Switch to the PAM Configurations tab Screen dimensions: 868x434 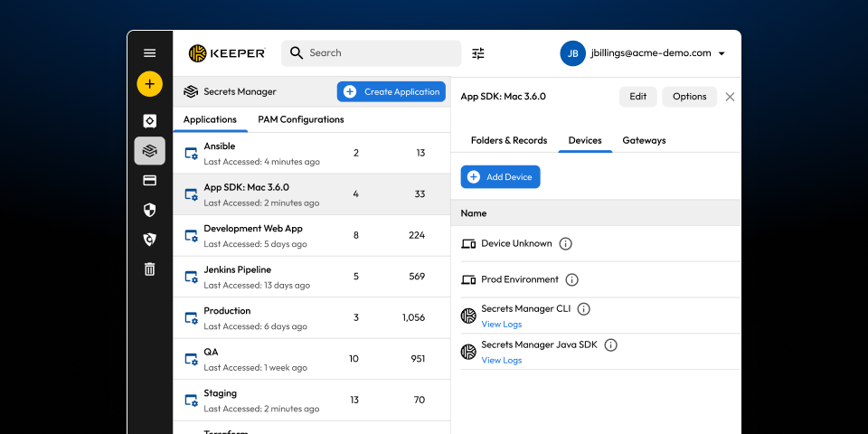click(x=300, y=119)
